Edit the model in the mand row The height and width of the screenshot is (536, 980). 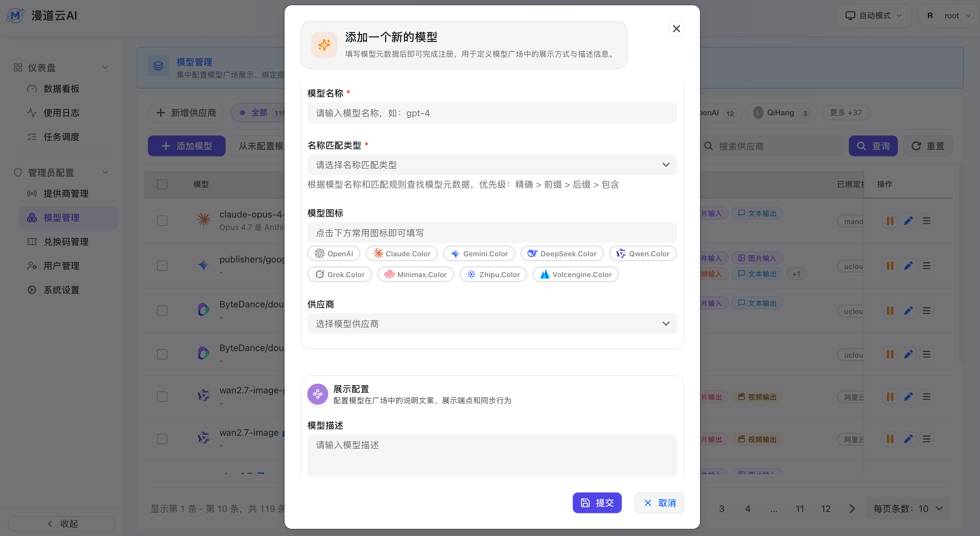pyautogui.click(x=908, y=221)
